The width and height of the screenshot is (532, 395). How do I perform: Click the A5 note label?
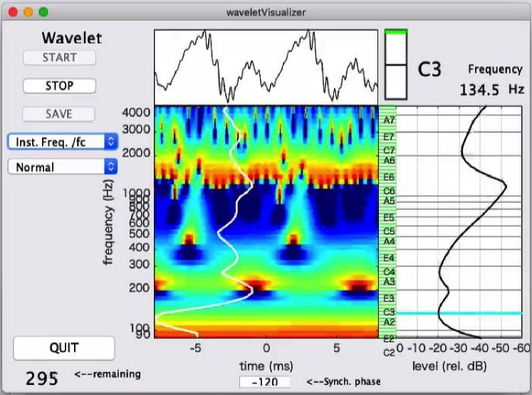[389, 201]
